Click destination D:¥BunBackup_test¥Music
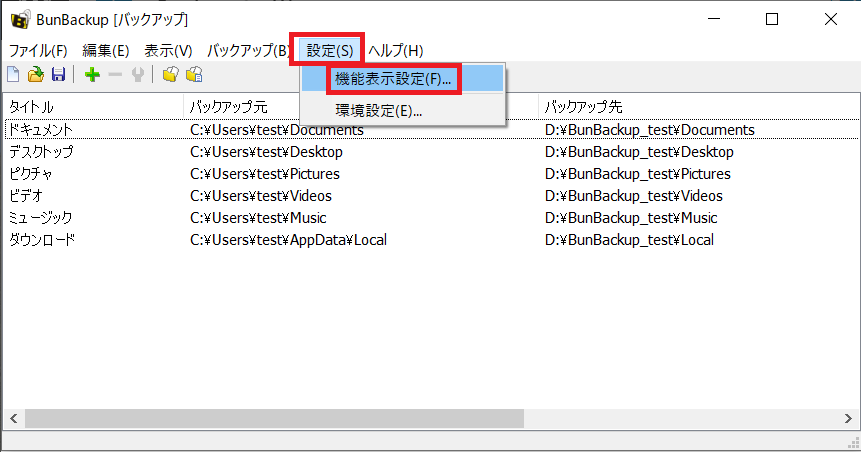 pyautogui.click(x=631, y=218)
